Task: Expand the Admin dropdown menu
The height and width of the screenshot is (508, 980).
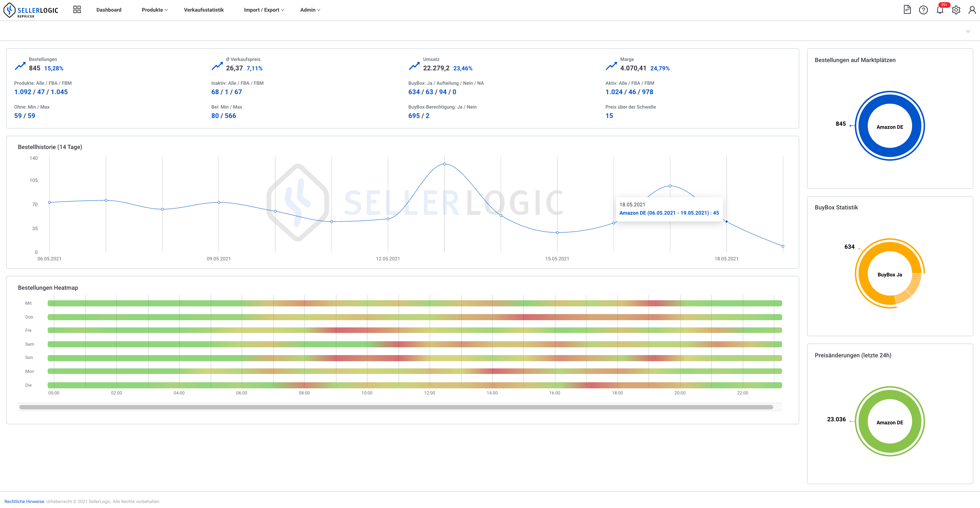Action: click(x=310, y=10)
